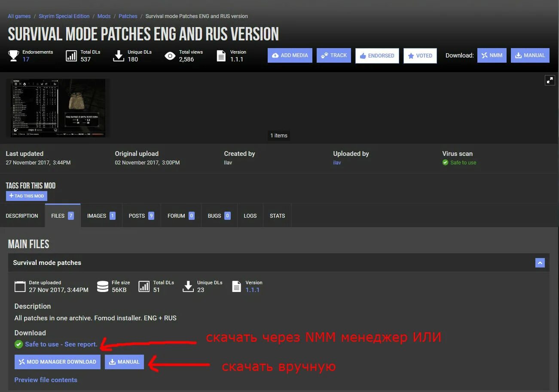Click the '1 items' gallery counter
559x392 pixels.
279,135
